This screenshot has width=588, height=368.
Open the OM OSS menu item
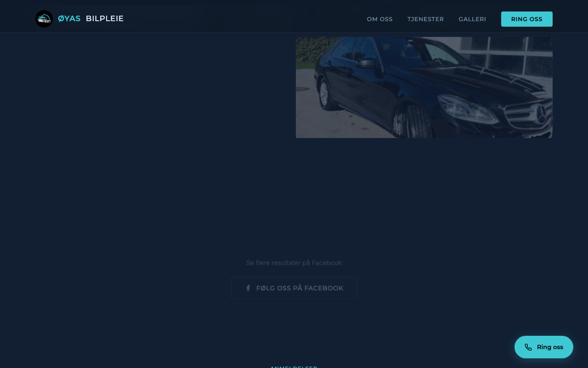(x=379, y=19)
